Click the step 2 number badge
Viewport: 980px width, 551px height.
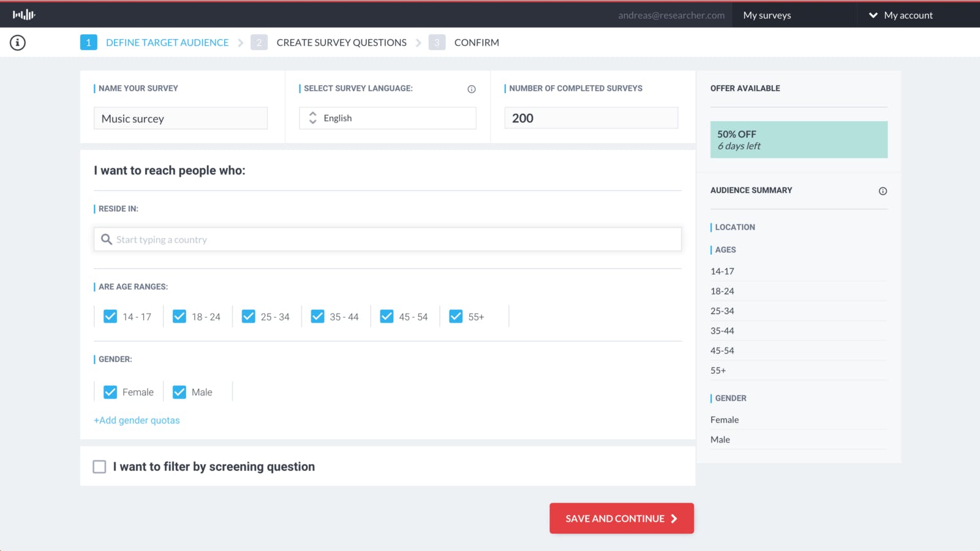point(259,42)
